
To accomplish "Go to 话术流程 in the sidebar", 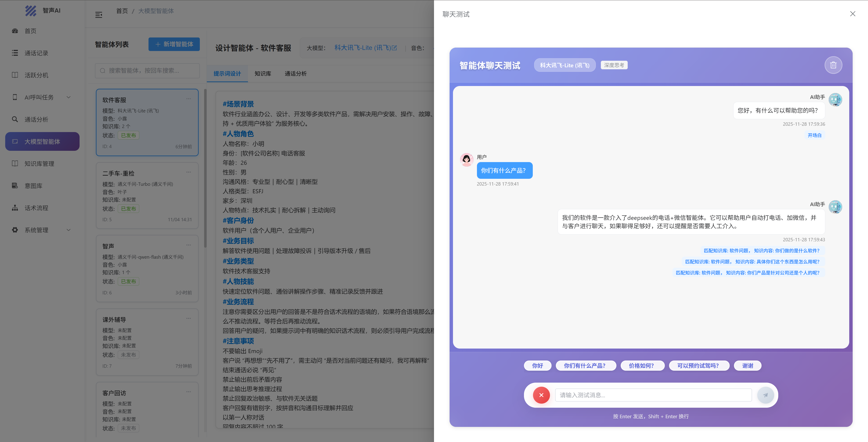I will pos(36,208).
